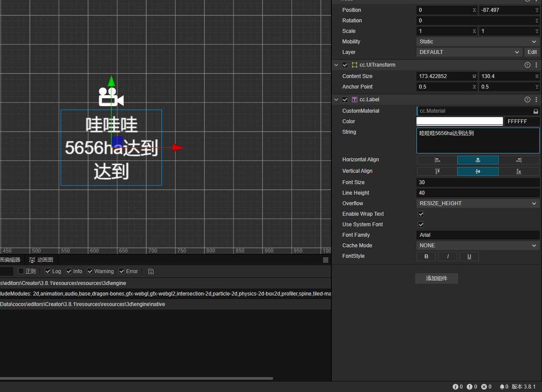This screenshot has height=392, width=542.
Task: Click the red X-axis move arrow
Action: tap(178, 148)
